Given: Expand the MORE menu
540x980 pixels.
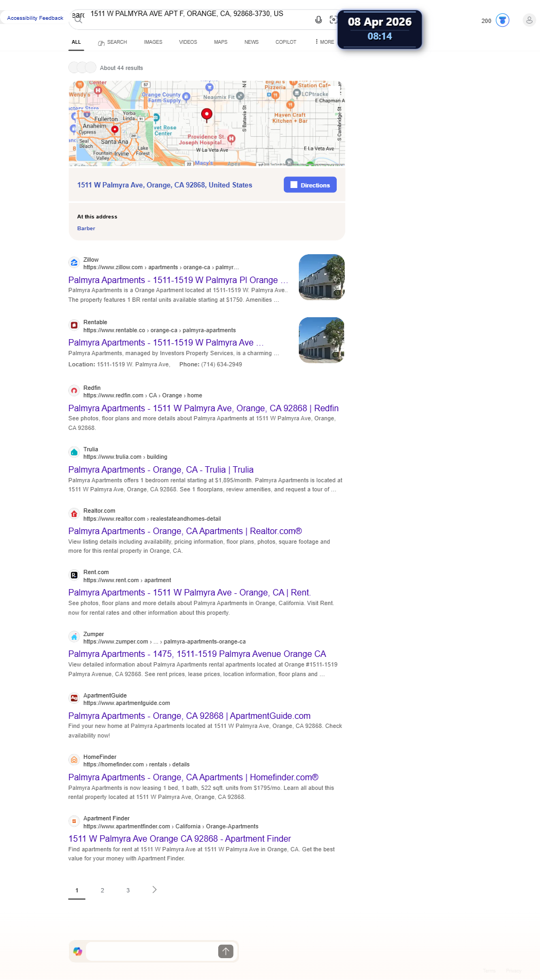Looking at the screenshot, I should pyautogui.click(x=324, y=42).
